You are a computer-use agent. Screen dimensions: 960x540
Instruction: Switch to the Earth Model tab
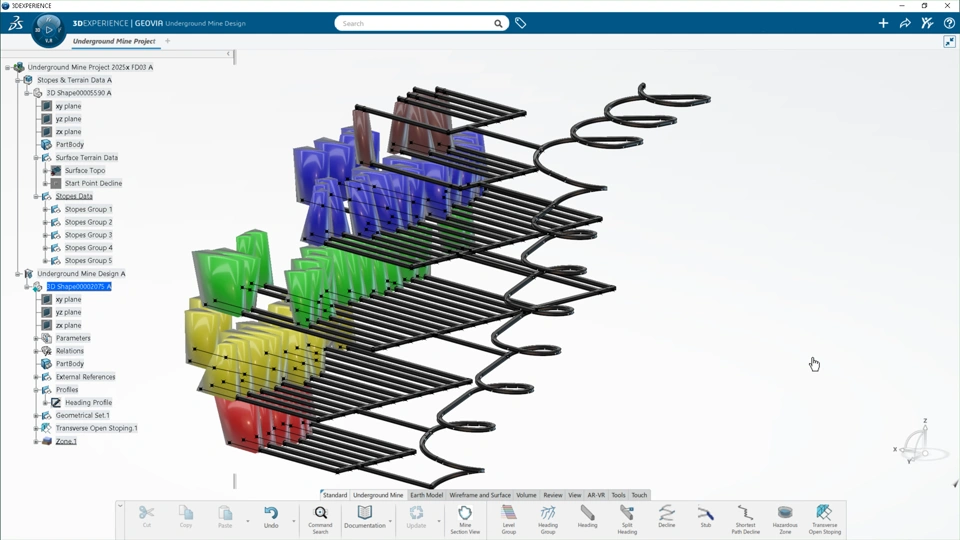(x=426, y=495)
